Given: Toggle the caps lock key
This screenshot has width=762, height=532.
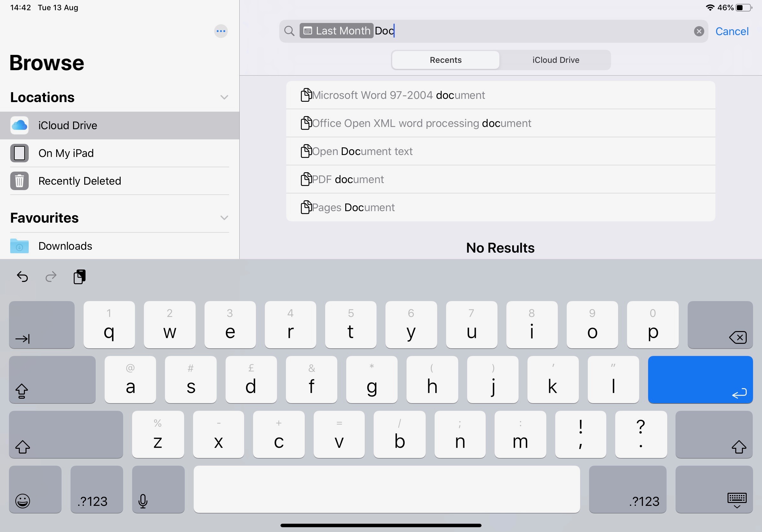Looking at the screenshot, I should tap(52, 380).
